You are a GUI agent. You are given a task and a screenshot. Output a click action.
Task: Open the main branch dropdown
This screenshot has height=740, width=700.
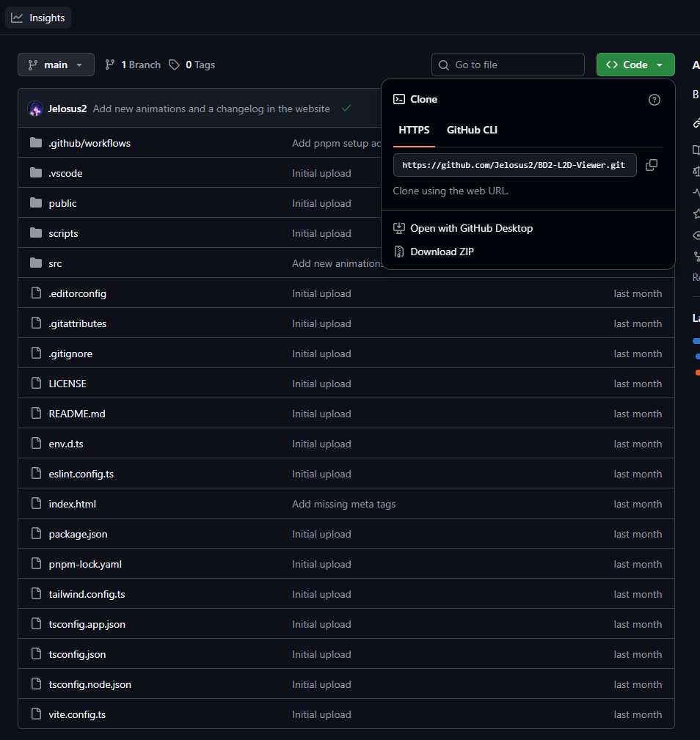[x=56, y=65]
